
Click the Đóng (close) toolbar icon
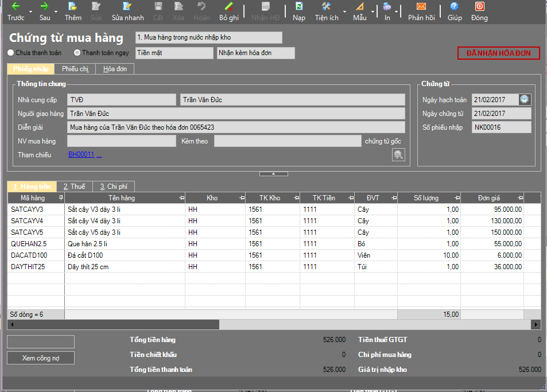pyautogui.click(x=479, y=7)
